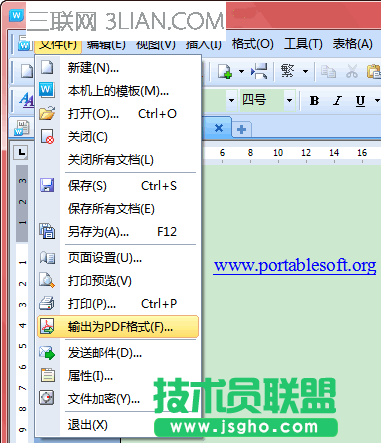Open the 工具(T) menu
Image resolution: width=381 pixels, height=443 pixels.
click(303, 44)
